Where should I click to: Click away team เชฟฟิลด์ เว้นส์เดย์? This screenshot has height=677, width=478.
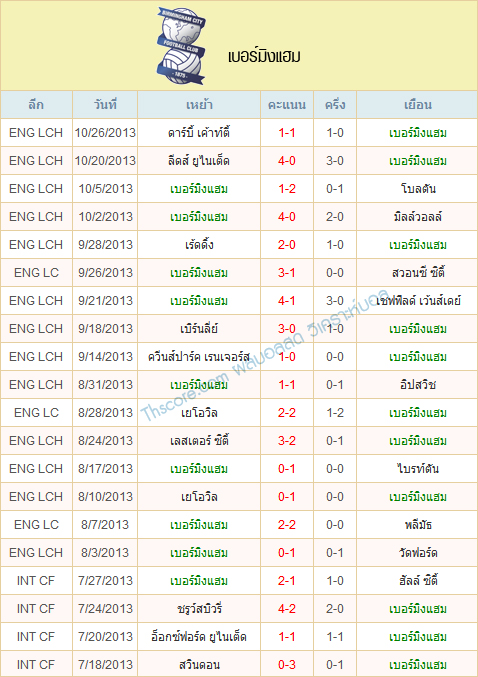click(x=418, y=301)
